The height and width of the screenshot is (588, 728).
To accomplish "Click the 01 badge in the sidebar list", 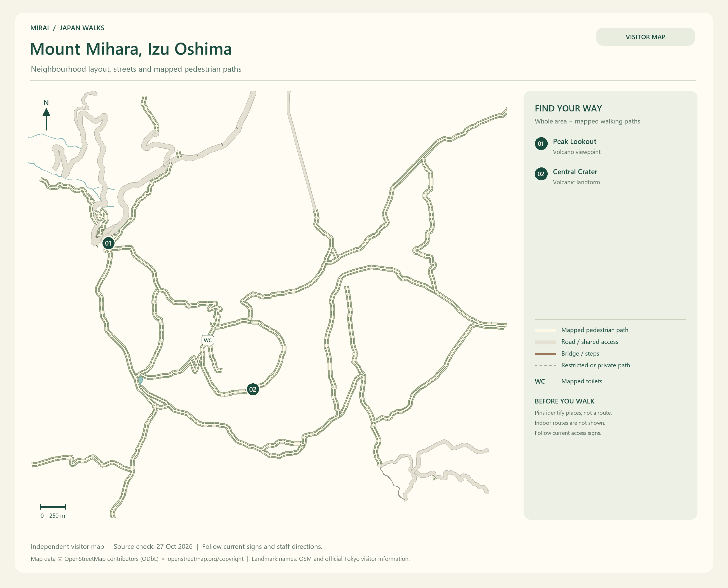I will pyautogui.click(x=541, y=144).
